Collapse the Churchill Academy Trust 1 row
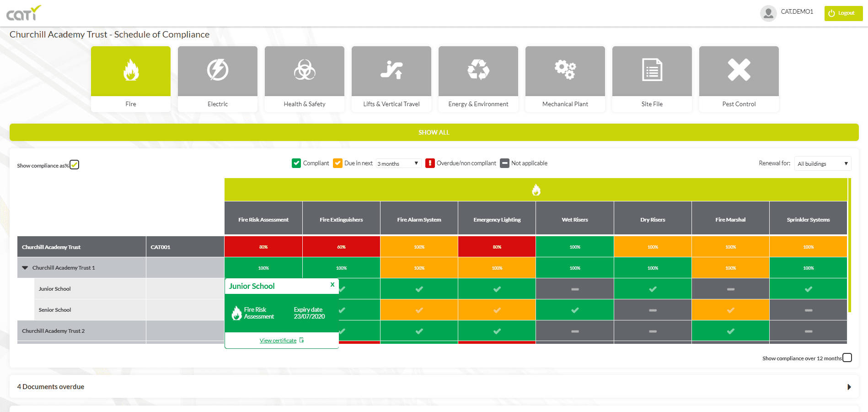The width and height of the screenshot is (868, 412). point(25,268)
